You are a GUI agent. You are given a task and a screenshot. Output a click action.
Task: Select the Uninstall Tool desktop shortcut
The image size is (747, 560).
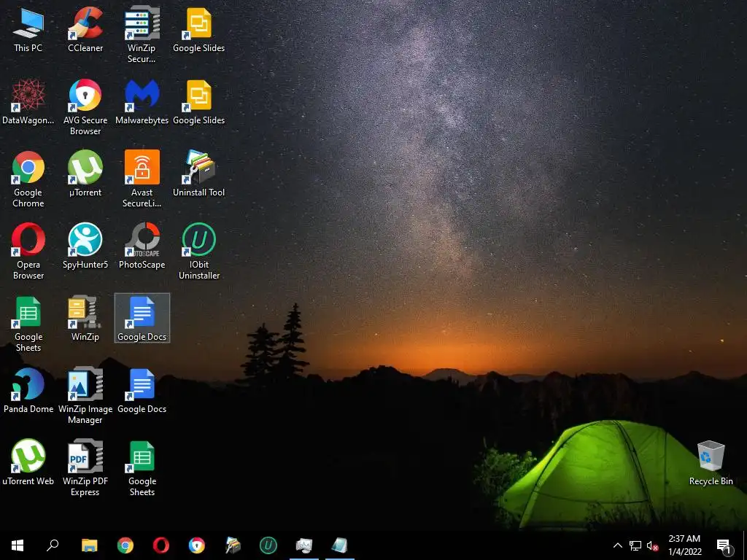(198, 174)
